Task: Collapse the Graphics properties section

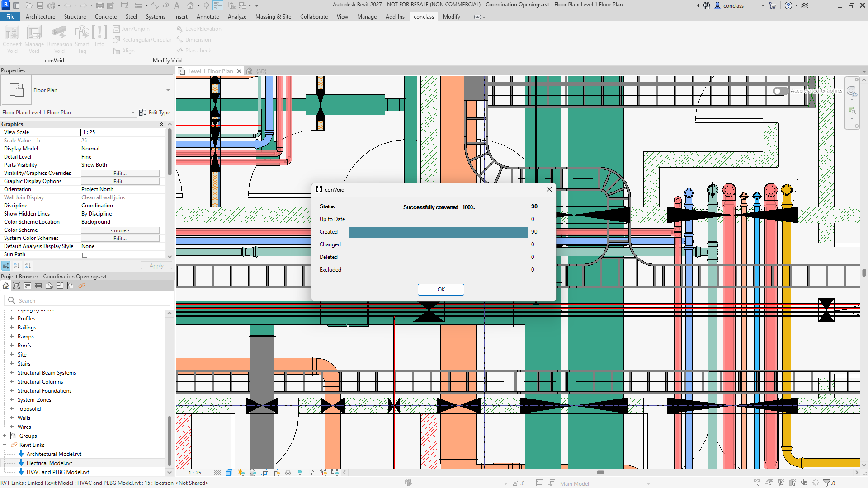Action: pos(161,124)
